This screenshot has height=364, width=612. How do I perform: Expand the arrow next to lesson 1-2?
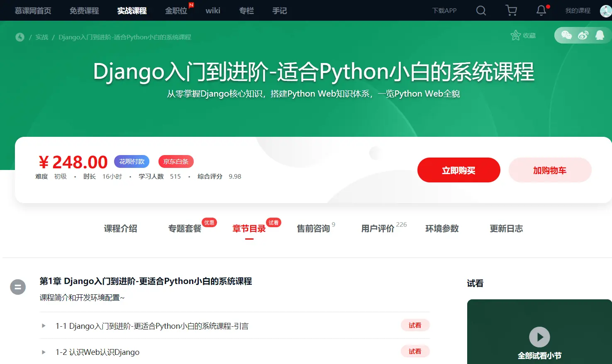44,352
